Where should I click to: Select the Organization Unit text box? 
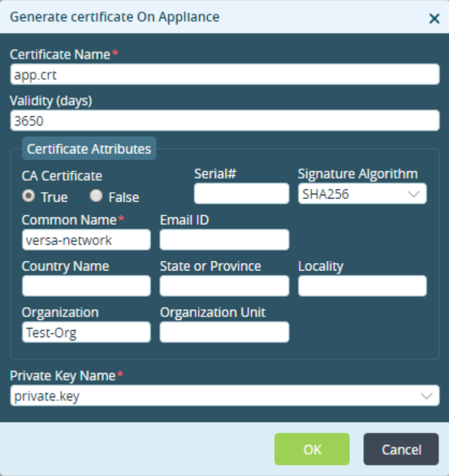pyautogui.click(x=224, y=332)
